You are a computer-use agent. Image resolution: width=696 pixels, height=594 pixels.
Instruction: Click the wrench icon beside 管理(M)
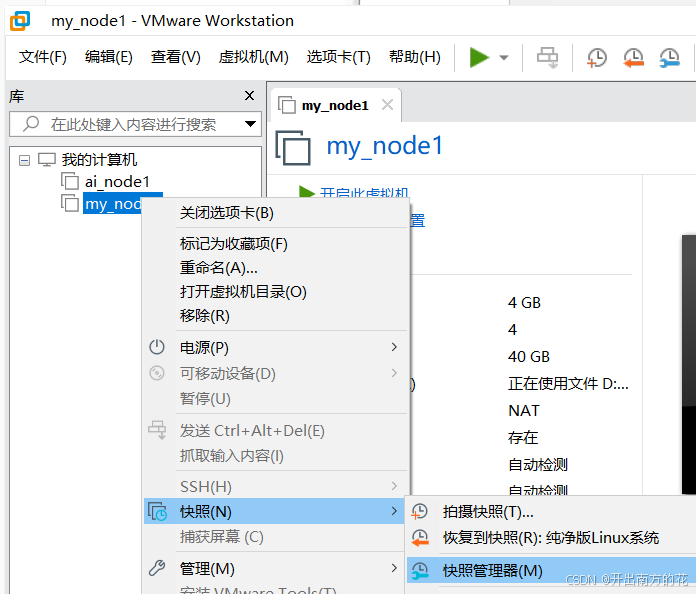(x=157, y=568)
